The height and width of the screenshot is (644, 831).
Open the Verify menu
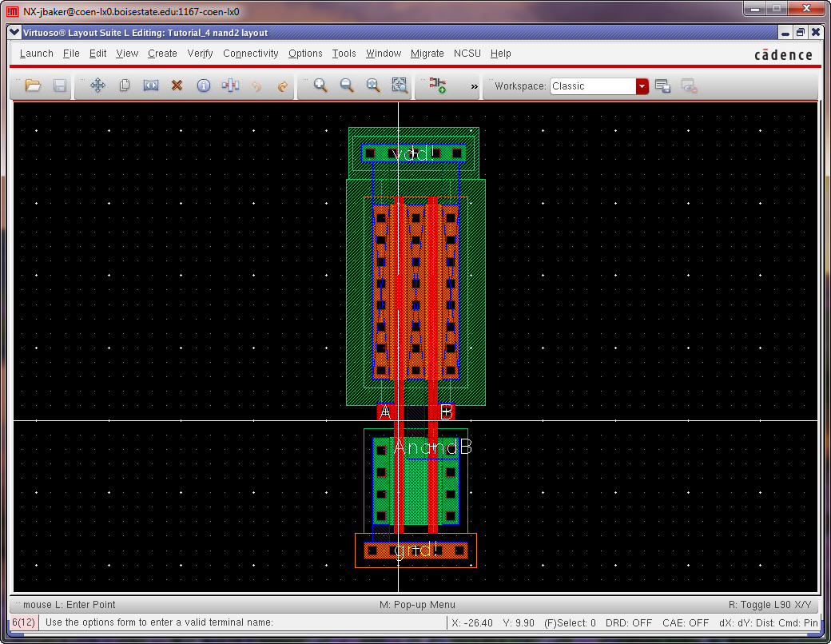tap(200, 54)
